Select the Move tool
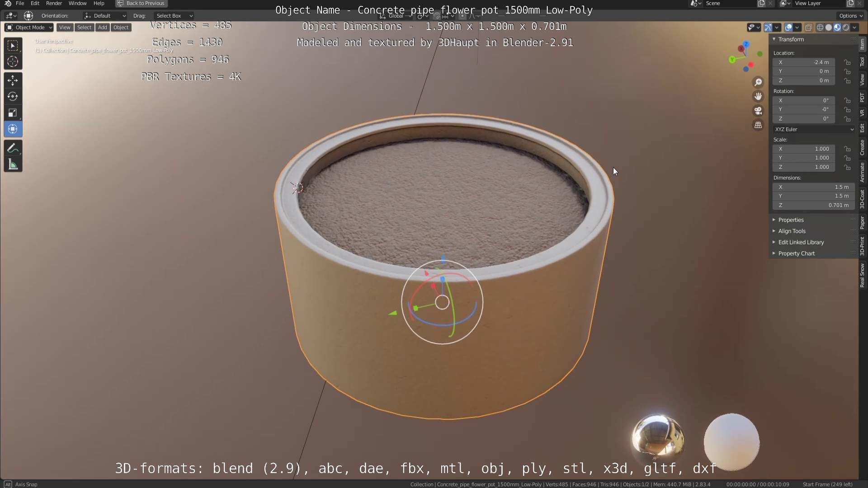This screenshot has width=868, height=488. (x=13, y=80)
